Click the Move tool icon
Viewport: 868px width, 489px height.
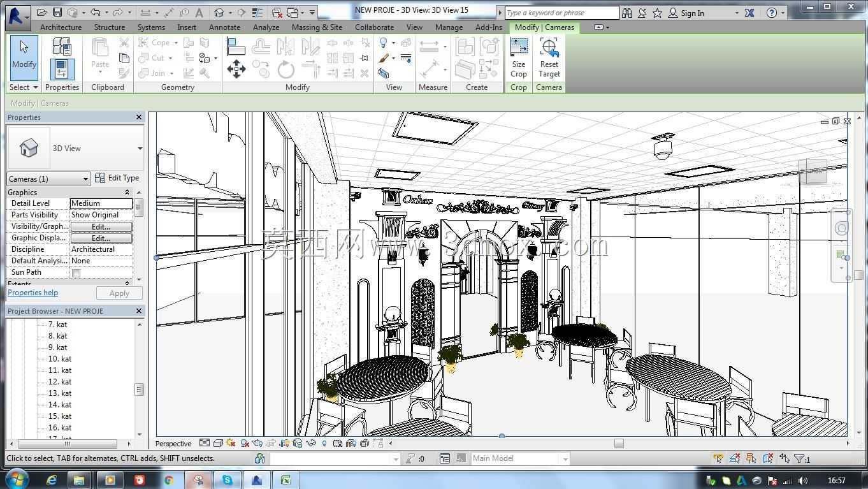236,69
